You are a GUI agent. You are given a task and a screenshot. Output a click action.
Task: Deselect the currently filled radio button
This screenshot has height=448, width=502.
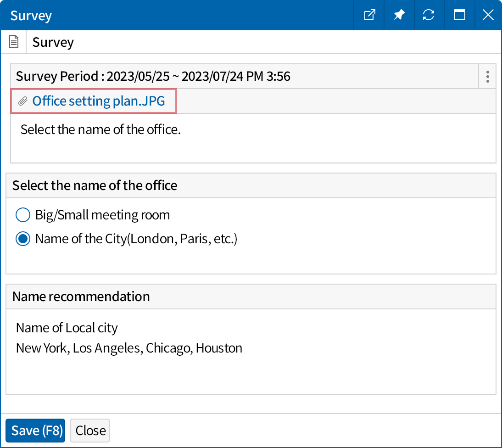pyautogui.click(x=22, y=239)
